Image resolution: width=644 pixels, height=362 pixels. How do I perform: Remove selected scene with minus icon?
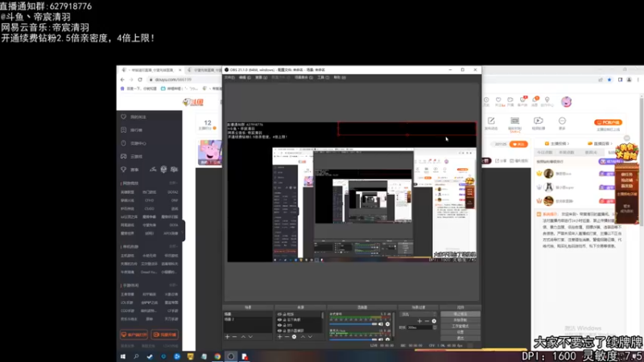[x=234, y=337]
